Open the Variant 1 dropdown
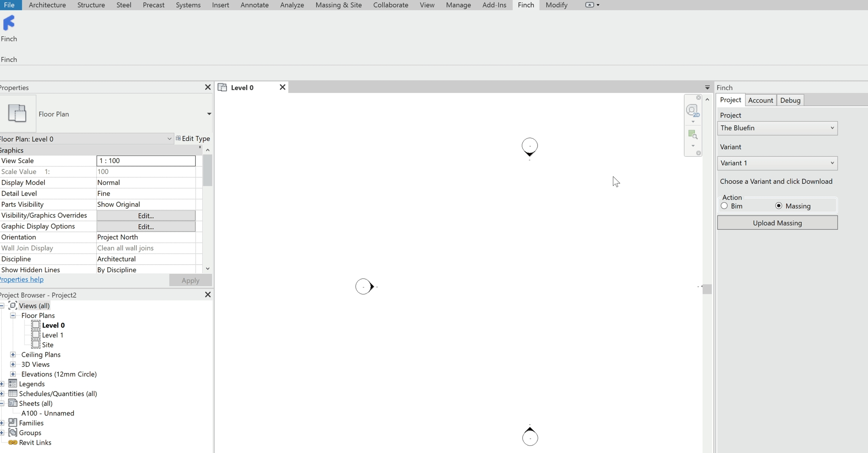Viewport: 868px width, 453px height. pos(777,163)
